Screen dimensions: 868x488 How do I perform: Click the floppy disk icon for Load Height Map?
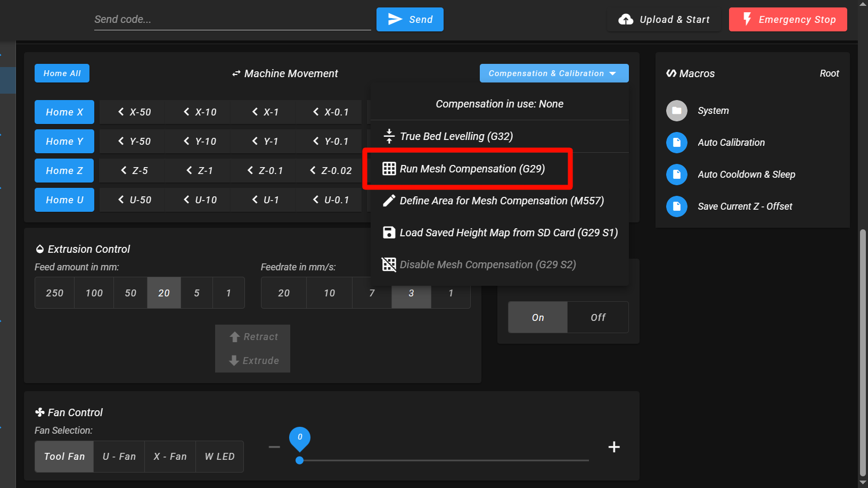pyautogui.click(x=389, y=233)
